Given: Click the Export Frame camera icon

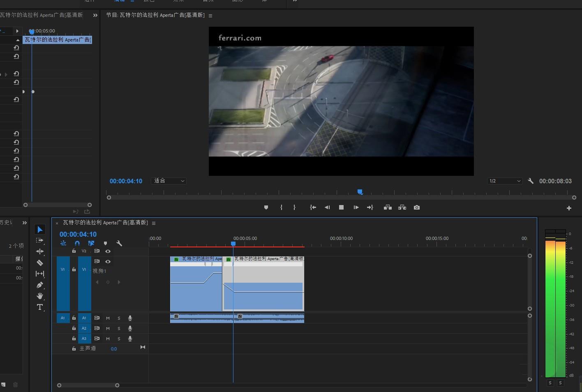Looking at the screenshot, I should coord(417,208).
